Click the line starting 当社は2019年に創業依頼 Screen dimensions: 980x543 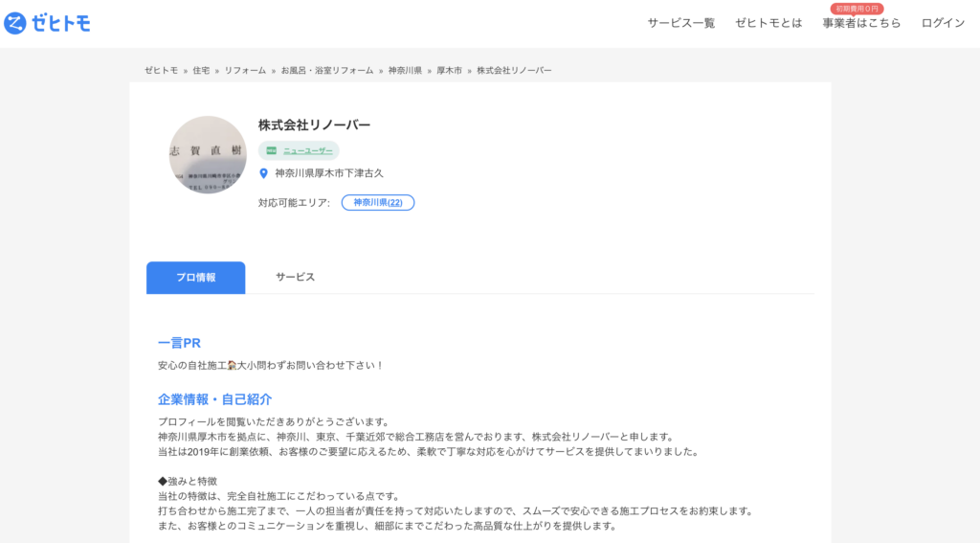click(428, 452)
